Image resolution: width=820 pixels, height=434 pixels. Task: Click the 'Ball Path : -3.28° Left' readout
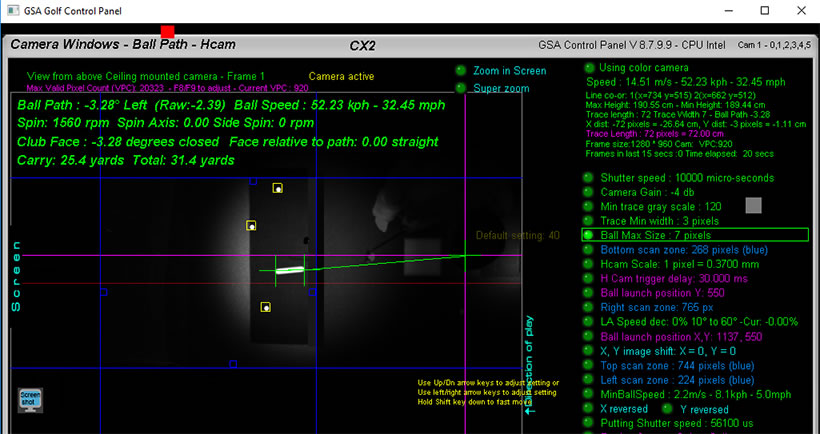pyautogui.click(x=82, y=105)
